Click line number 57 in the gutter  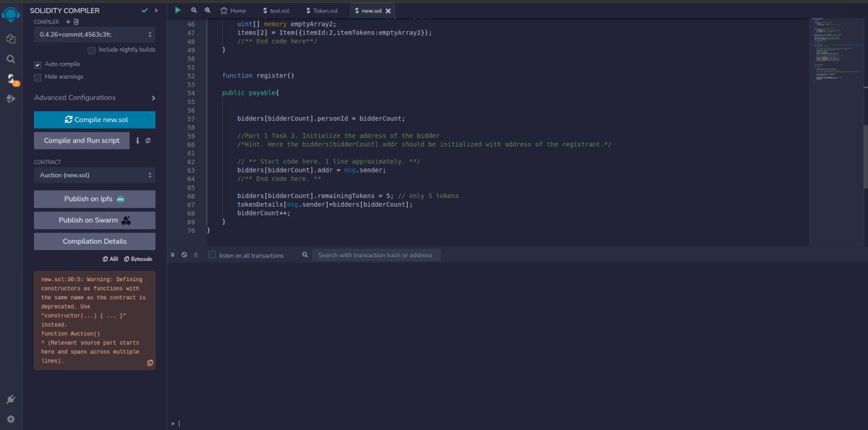[x=191, y=119]
